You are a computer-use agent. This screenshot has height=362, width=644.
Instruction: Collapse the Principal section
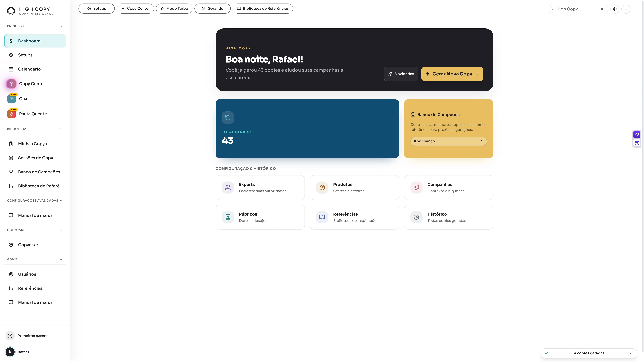click(x=61, y=26)
